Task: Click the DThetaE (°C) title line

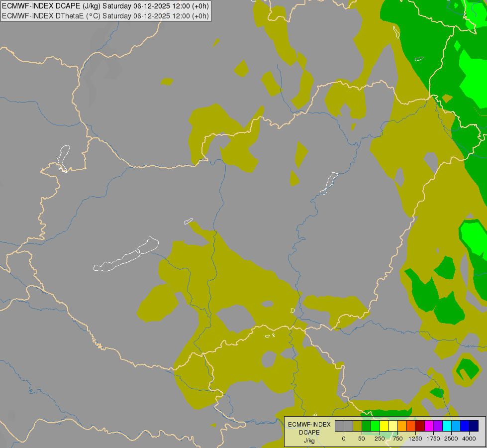Action: coord(105,16)
